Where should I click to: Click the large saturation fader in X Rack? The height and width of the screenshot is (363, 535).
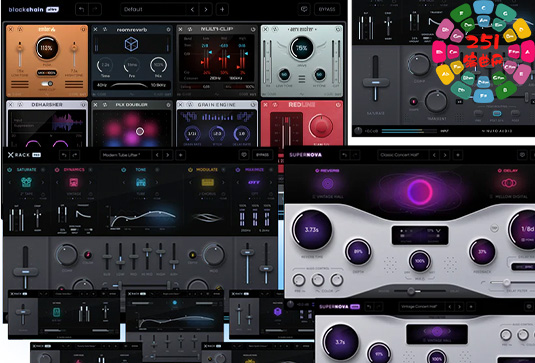(26, 272)
